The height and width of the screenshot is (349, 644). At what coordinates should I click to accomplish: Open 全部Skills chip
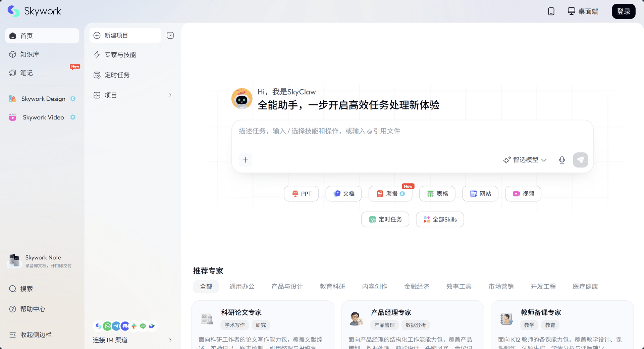[x=440, y=219]
